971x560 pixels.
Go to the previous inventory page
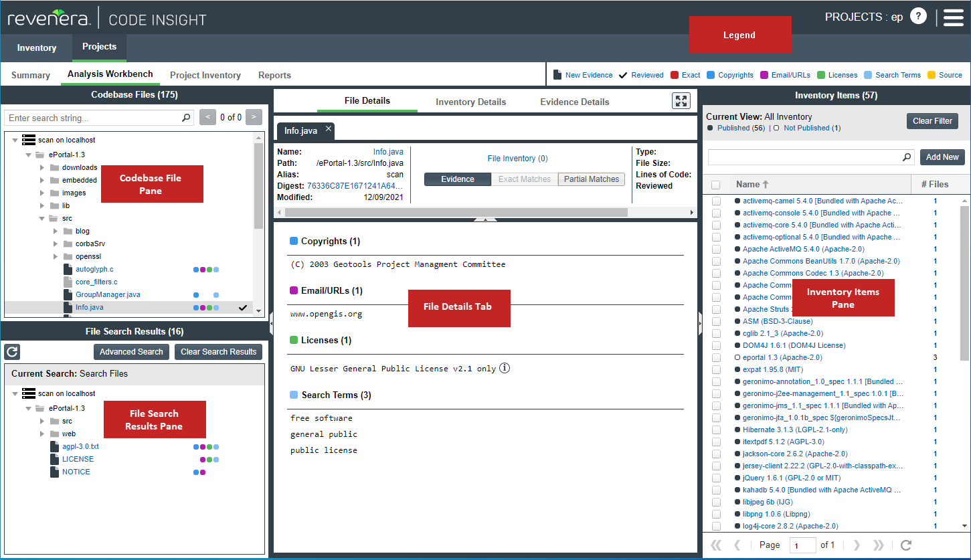click(737, 545)
